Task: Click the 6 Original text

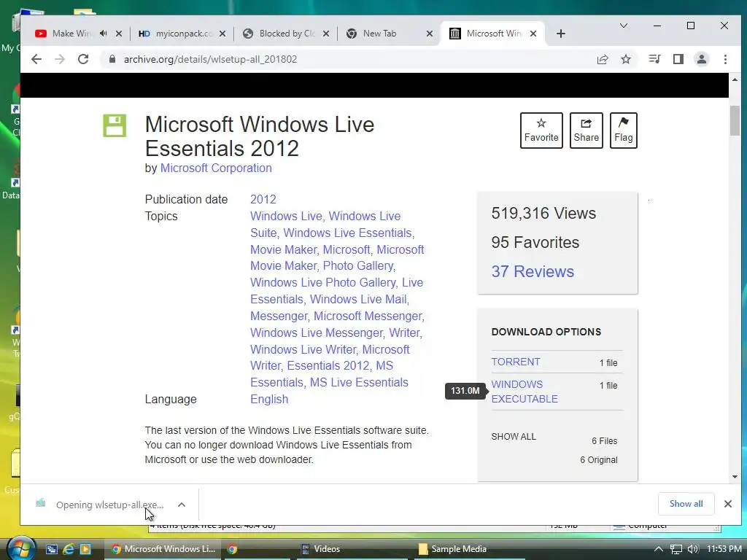Action: (598, 460)
